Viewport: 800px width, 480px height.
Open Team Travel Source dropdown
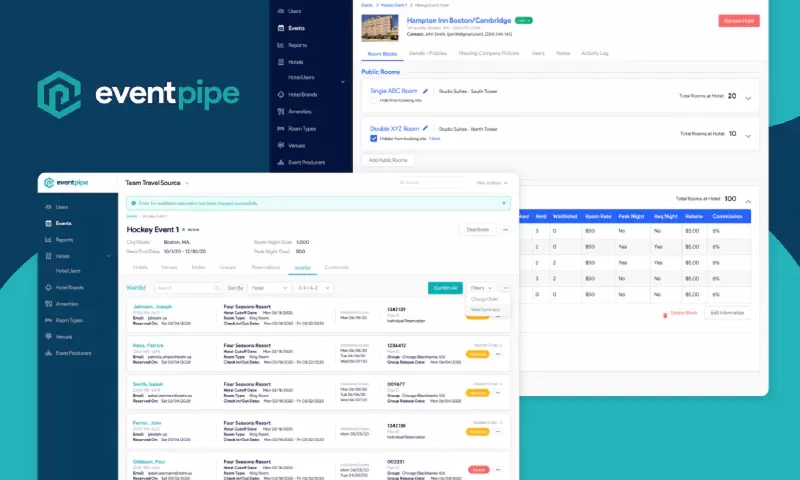point(157,183)
